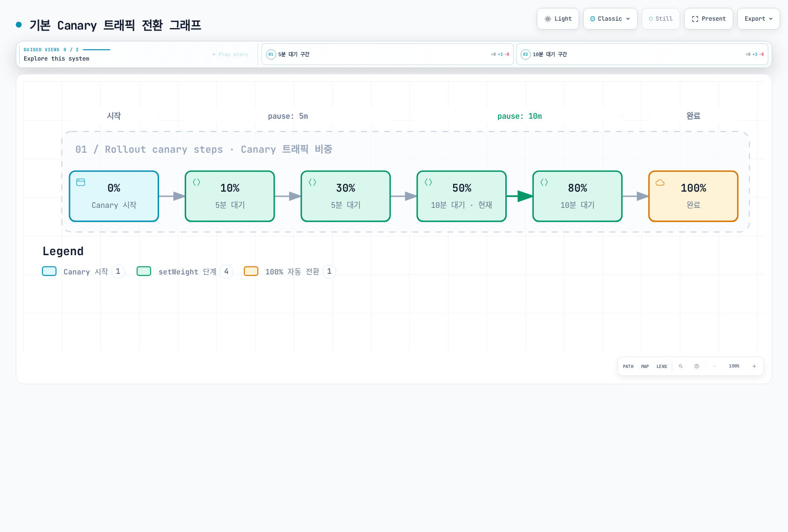Click the 'Explore this system' guided views label
This screenshot has width=788, height=532.
[x=57, y=59]
